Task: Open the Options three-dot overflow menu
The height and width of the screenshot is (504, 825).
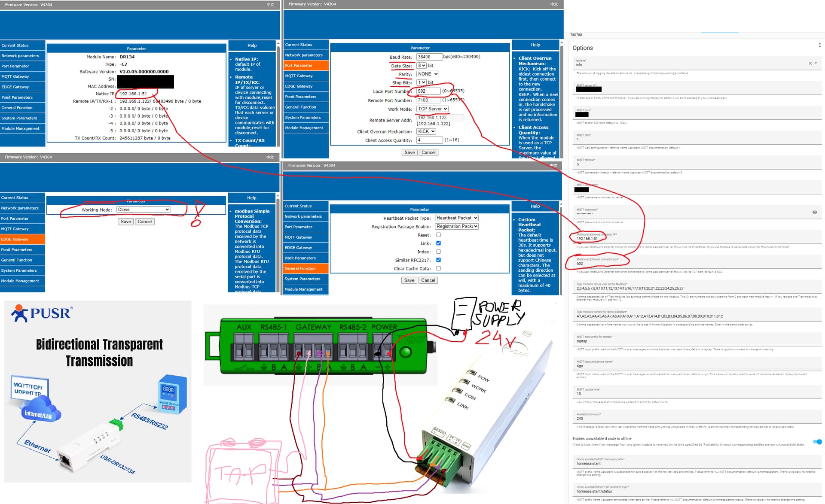Action: click(x=819, y=45)
